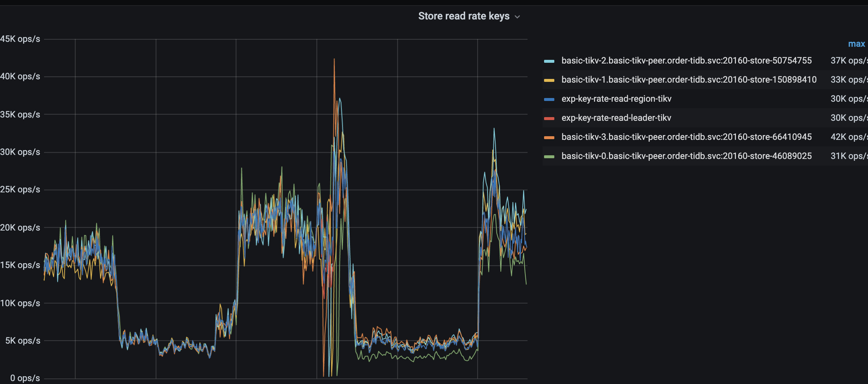The image size is (868, 384).
Task: Open color picker for light blue basic-tikv-2 swatch
Action: [549, 61]
